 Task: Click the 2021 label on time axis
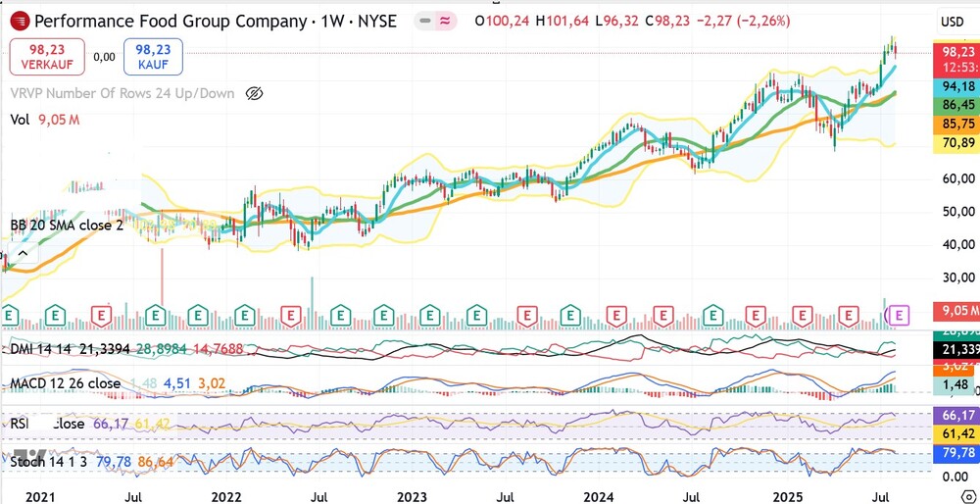pos(39,498)
